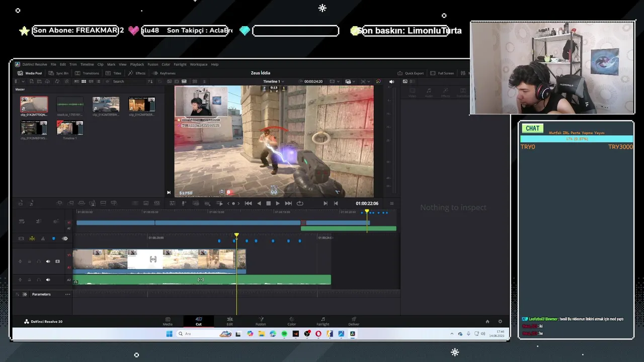This screenshot has height=362, width=644.
Task: Select the green audio waveform clip thumbnail
Action: (70, 105)
